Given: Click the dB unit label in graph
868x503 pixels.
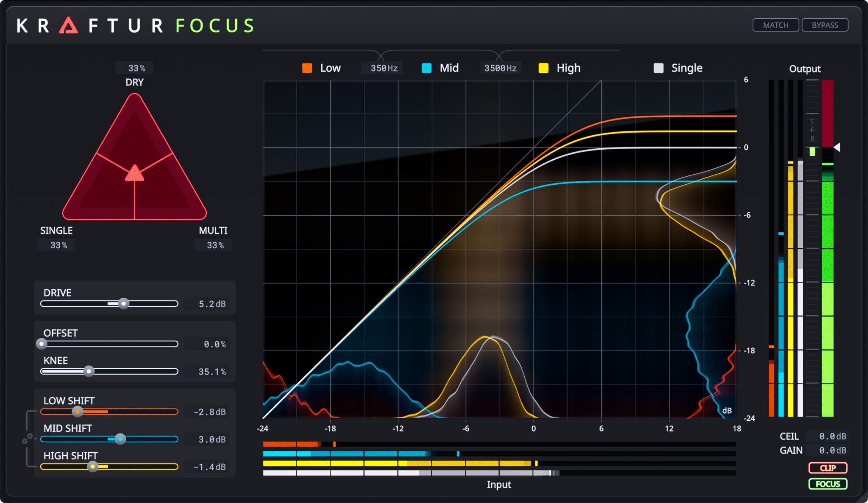Looking at the screenshot, I should point(727,411).
